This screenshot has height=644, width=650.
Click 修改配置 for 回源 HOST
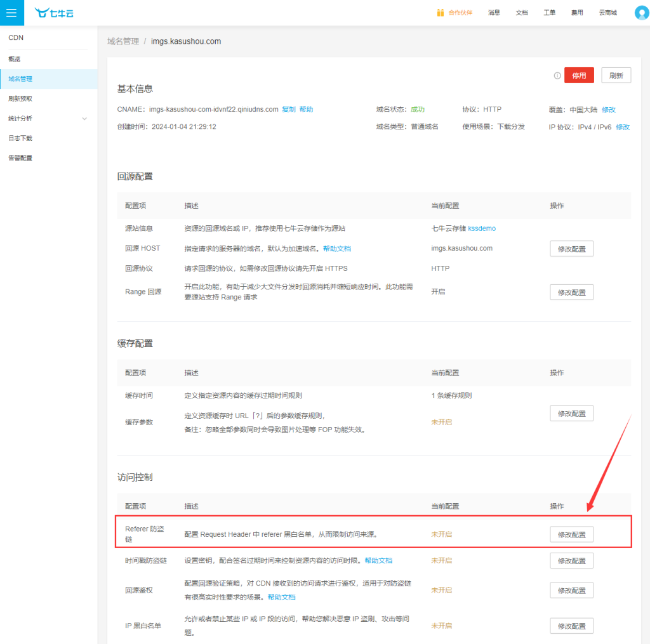coord(572,249)
